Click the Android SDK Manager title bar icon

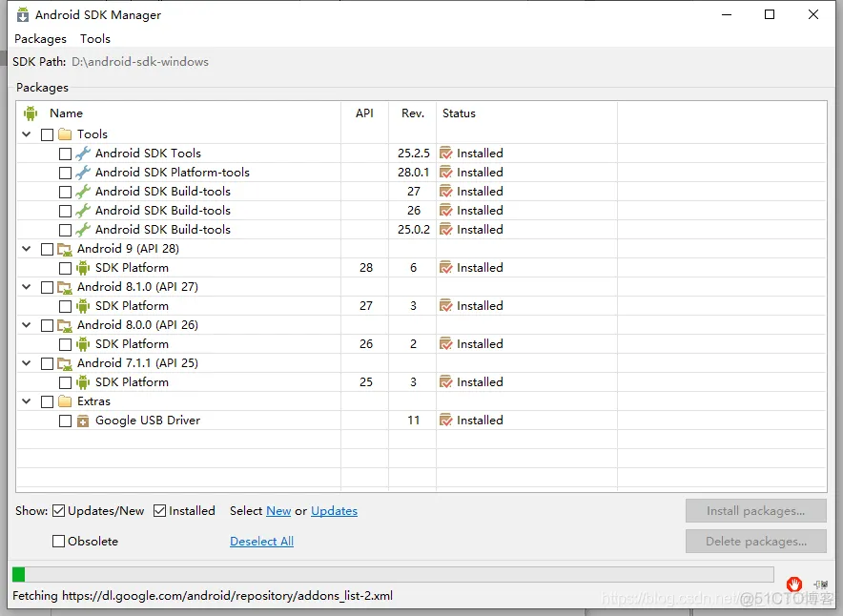[23, 15]
